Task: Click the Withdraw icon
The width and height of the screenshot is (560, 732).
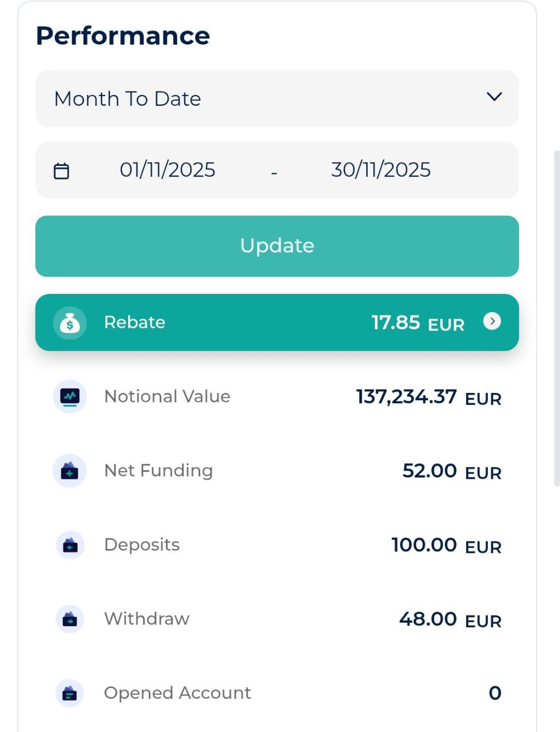Action: pos(70,619)
